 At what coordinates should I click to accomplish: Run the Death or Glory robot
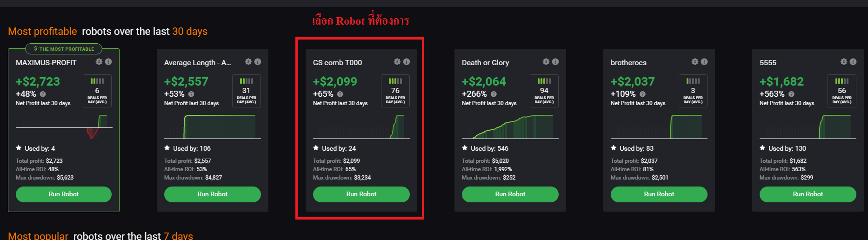tap(510, 194)
